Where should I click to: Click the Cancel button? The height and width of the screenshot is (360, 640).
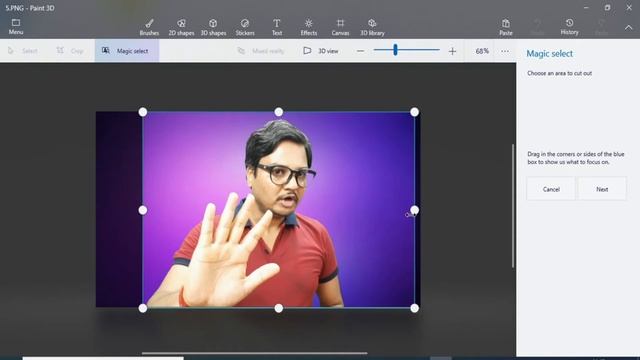(x=551, y=189)
